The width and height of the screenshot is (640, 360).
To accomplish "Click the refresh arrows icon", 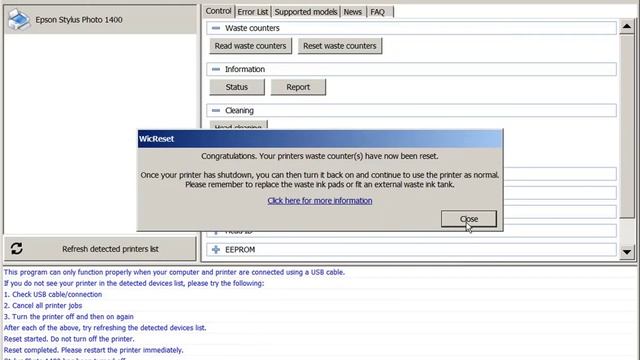I will pyautogui.click(x=17, y=248).
